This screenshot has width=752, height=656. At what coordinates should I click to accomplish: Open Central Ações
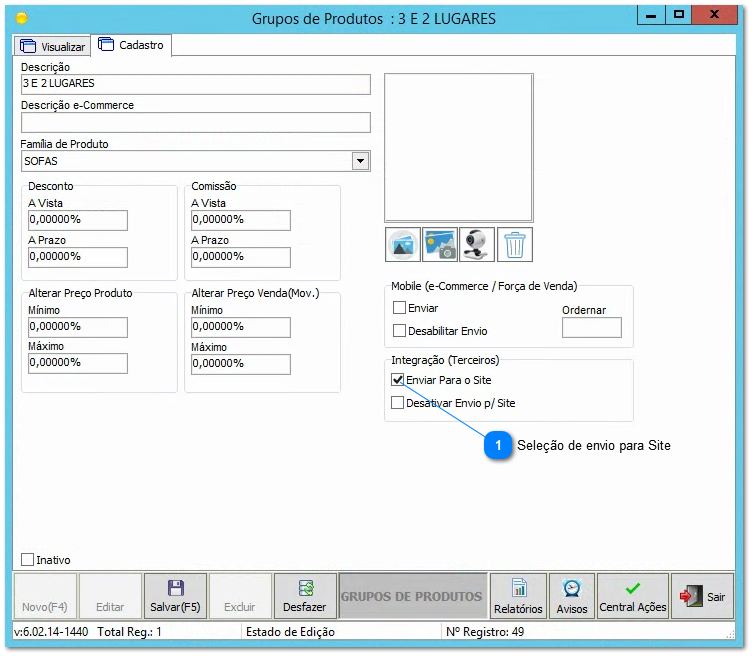(632, 596)
